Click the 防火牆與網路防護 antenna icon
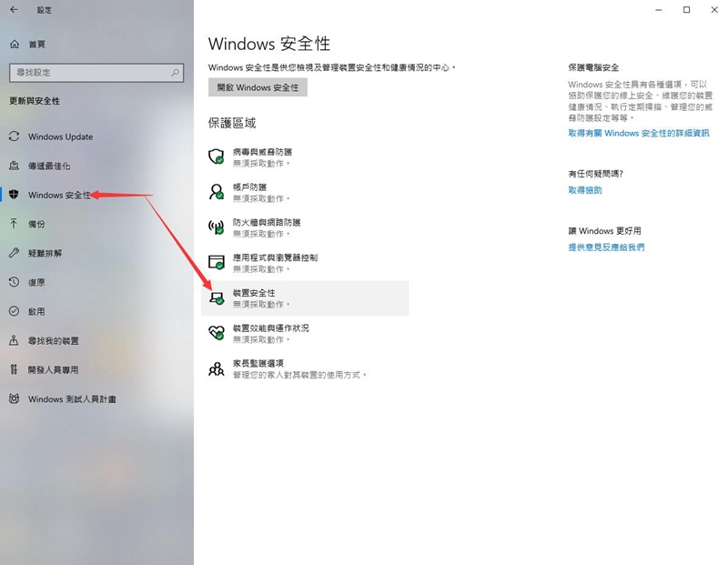728x565 pixels. (217, 227)
